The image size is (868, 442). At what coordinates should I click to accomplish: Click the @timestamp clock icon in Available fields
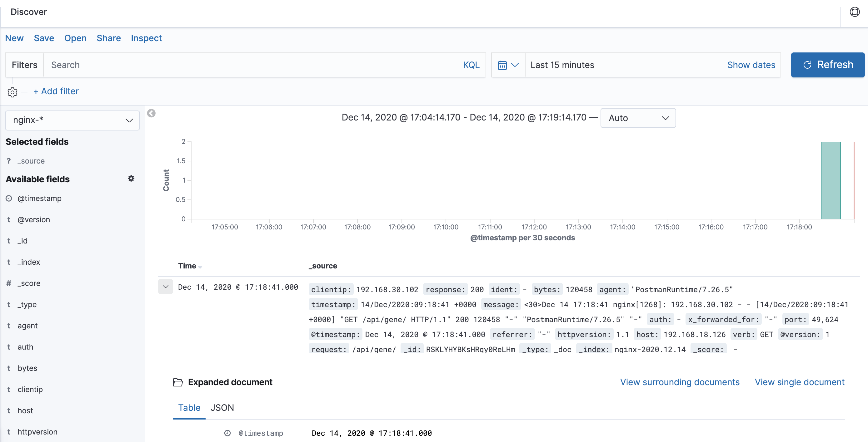pos(9,198)
